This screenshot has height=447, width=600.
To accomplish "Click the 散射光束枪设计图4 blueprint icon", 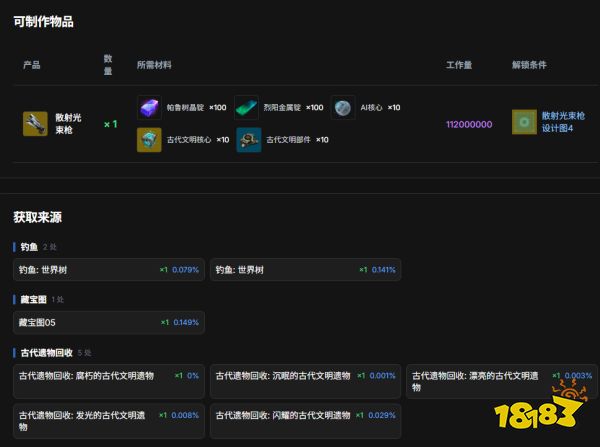I will pyautogui.click(x=524, y=122).
